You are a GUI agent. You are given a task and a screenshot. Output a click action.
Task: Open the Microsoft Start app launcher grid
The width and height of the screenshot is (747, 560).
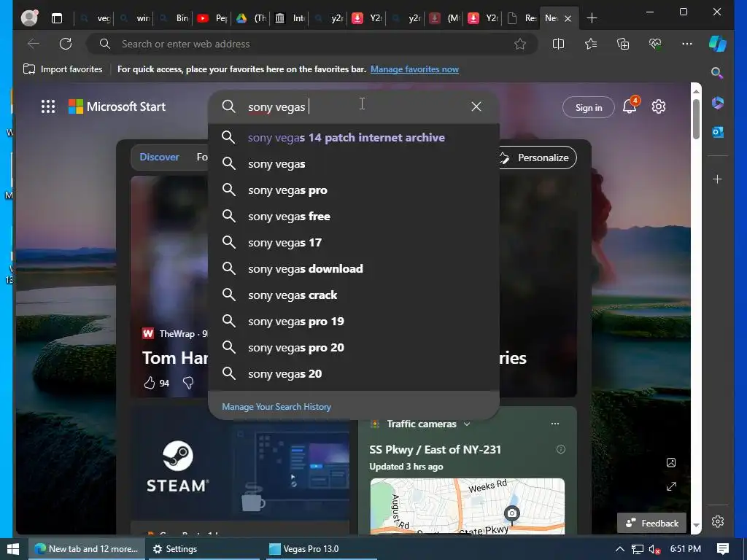point(47,106)
